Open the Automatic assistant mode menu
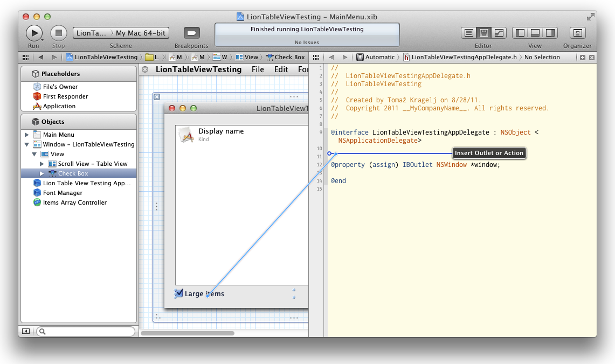The image size is (615, 364). click(376, 57)
